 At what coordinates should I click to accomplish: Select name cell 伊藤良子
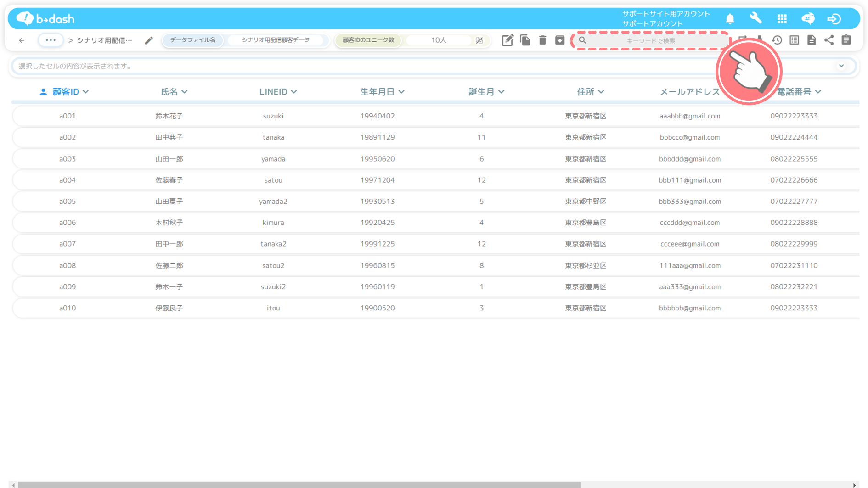pos(169,308)
